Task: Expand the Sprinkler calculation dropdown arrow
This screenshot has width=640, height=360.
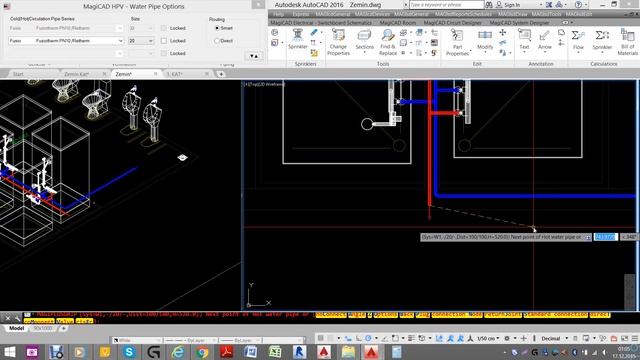Action: [x=602, y=53]
